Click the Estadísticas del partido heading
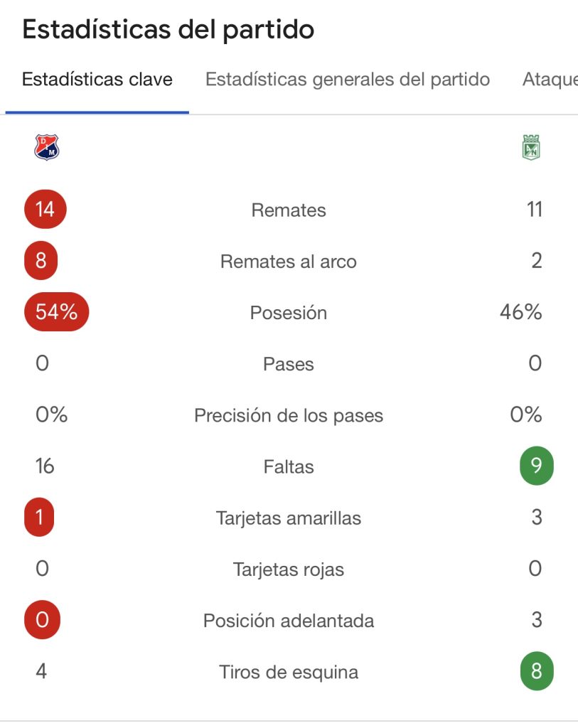Viewport: 578px width, 728px height. tap(168, 30)
